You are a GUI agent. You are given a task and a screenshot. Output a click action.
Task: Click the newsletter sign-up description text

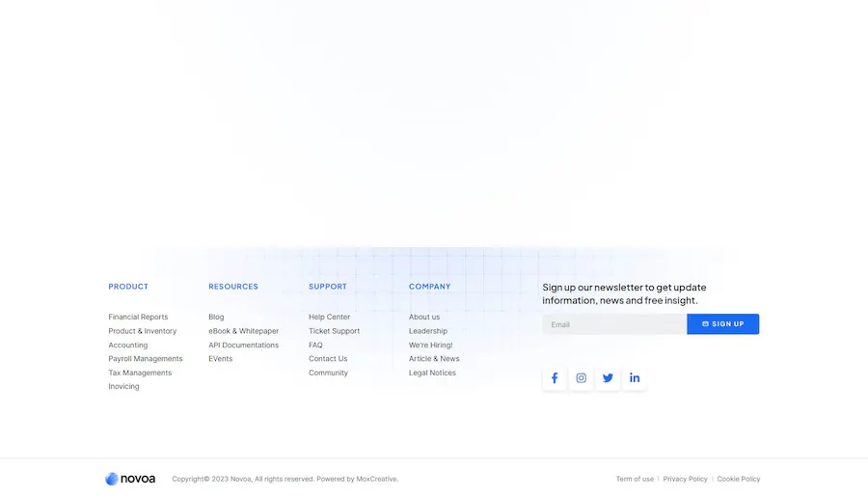point(624,293)
